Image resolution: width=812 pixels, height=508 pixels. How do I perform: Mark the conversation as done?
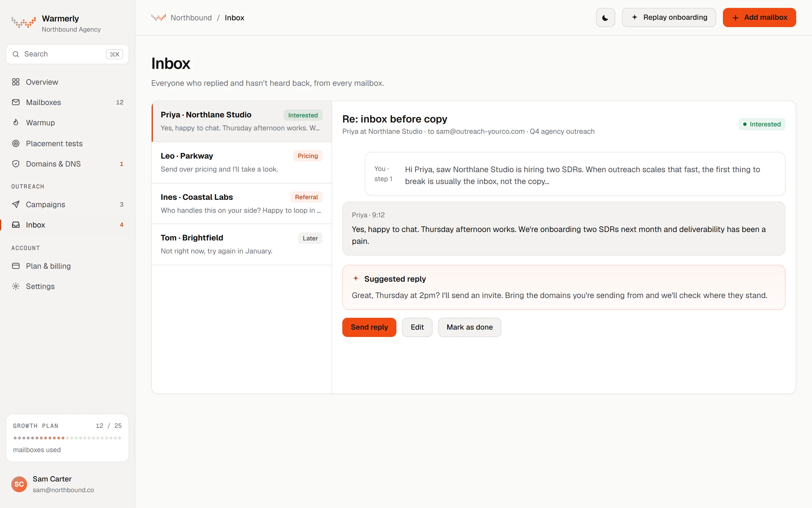[x=469, y=327]
